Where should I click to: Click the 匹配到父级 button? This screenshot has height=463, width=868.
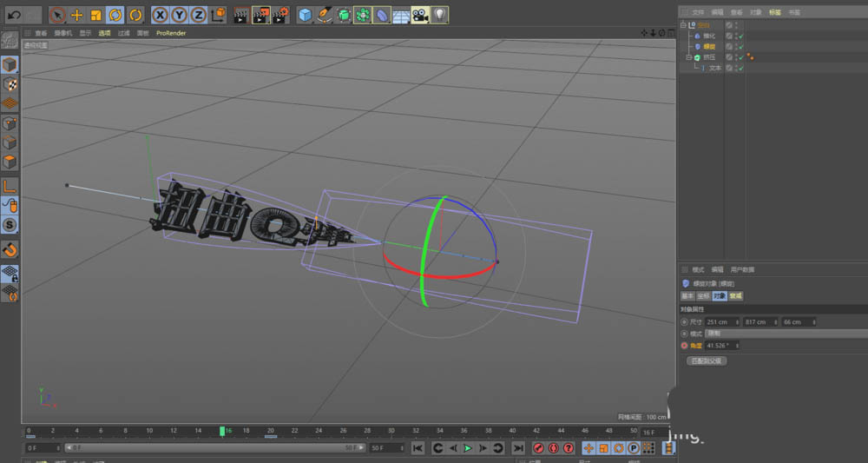707,360
